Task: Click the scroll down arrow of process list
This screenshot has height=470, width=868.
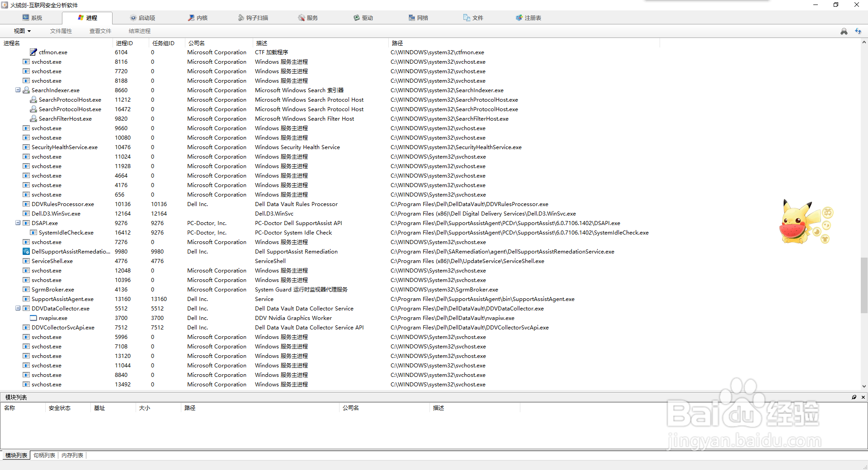Action: point(864,386)
